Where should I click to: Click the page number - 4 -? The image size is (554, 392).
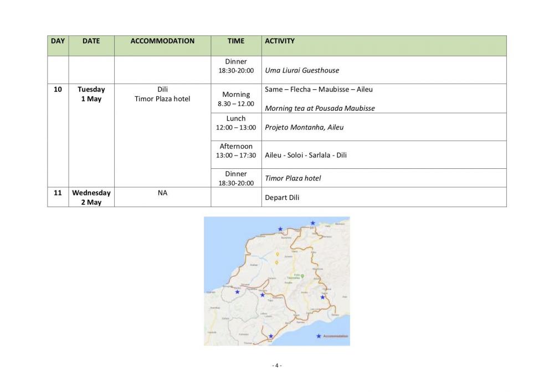(276, 365)
